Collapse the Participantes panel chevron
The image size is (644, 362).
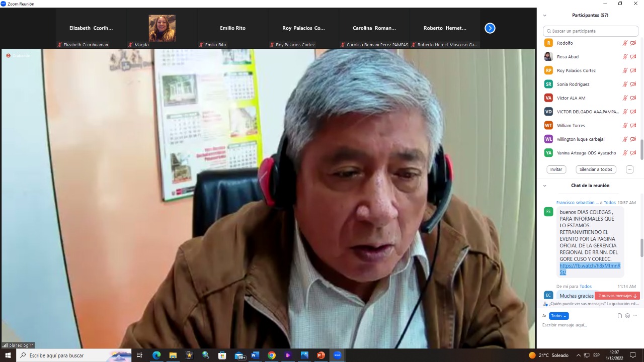coord(544,16)
